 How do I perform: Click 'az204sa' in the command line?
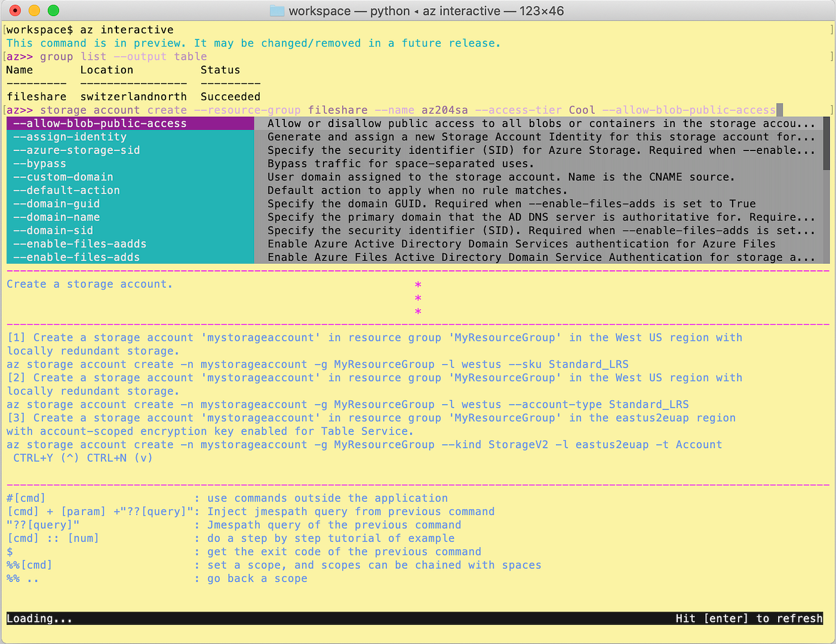[x=445, y=110]
